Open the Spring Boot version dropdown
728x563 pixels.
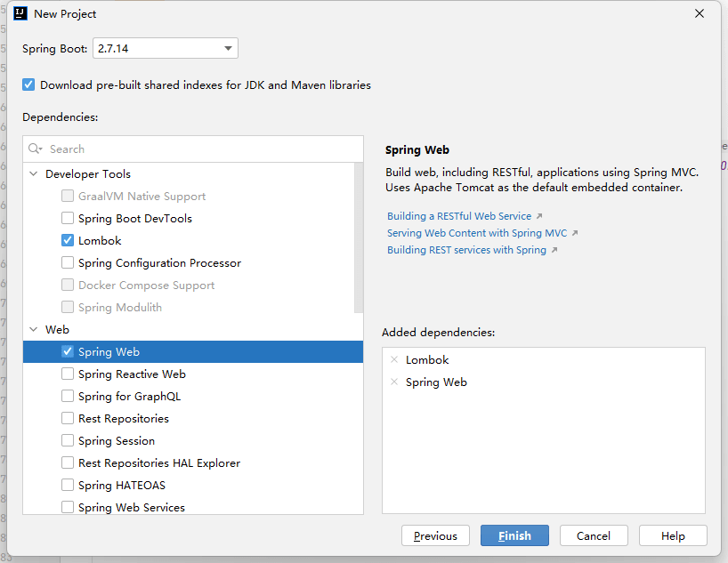click(166, 48)
